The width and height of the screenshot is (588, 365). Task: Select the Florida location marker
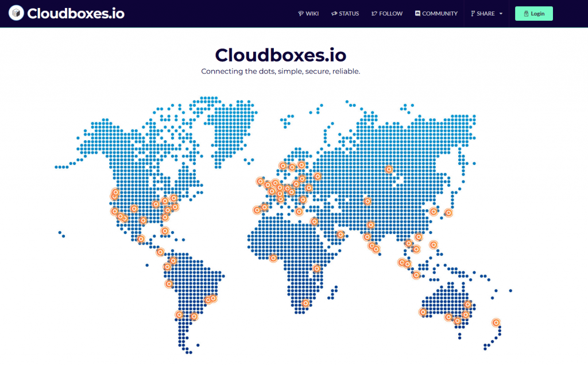pyautogui.click(x=165, y=231)
